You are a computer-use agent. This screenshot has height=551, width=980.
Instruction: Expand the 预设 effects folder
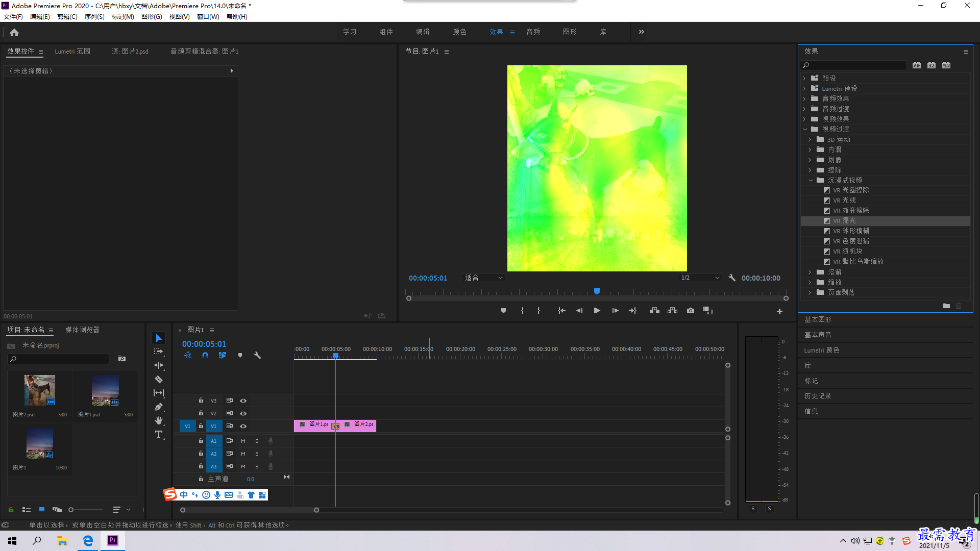pyautogui.click(x=804, y=78)
